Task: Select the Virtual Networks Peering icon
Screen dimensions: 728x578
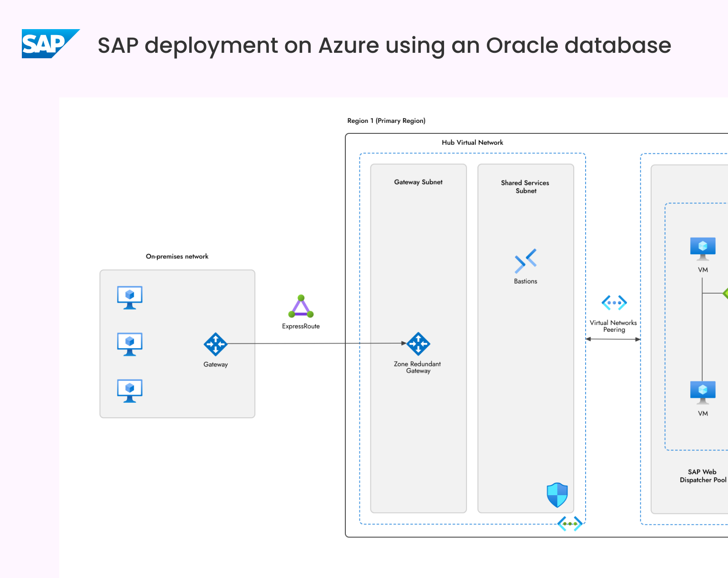Action: [614, 303]
